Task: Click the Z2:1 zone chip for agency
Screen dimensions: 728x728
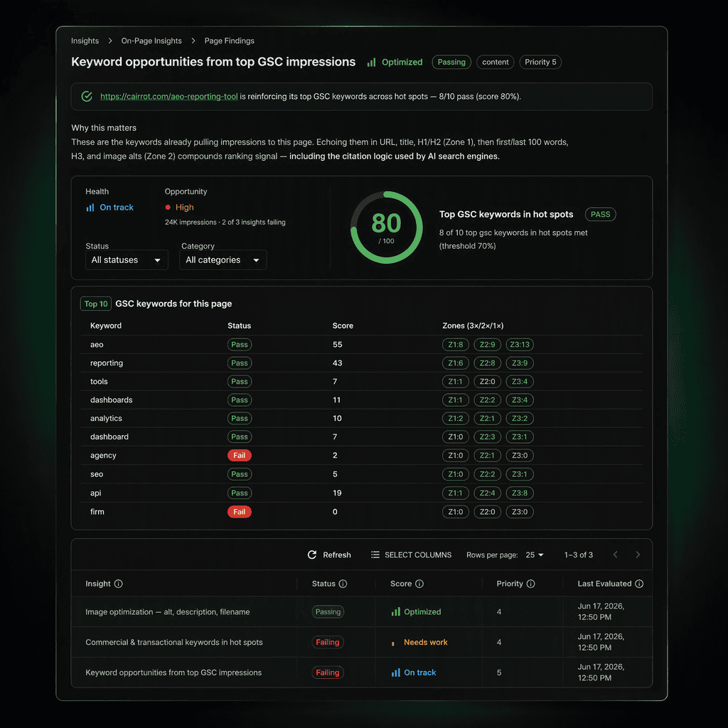Action: coord(488,456)
